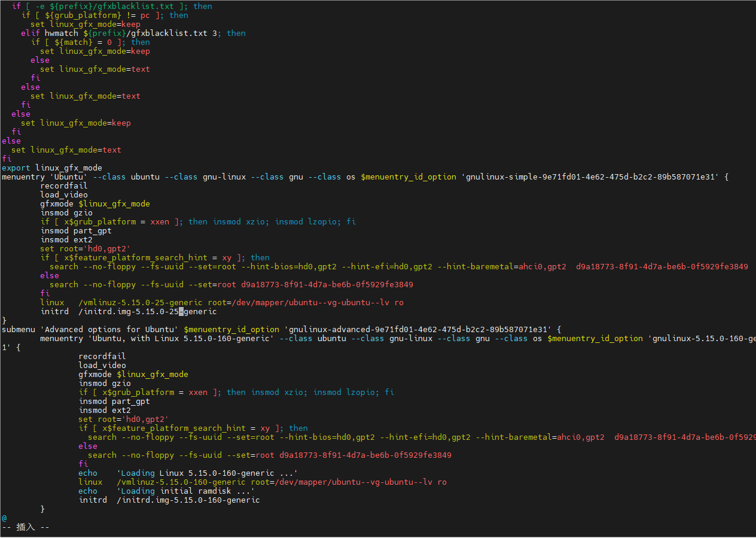Viewport: 756px width, 538px height.
Task: Click the 'Loading Linux 5.15.0-160-generic ...' echo string
Action: click(208, 473)
